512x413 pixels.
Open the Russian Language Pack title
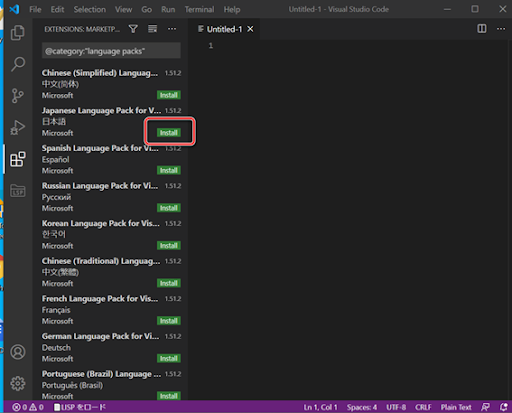coord(100,185)
